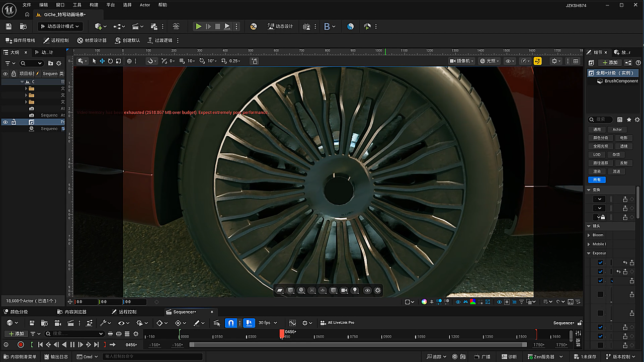Open the Actor menu
Screen dimensions: 644x362
click(145, 5)
